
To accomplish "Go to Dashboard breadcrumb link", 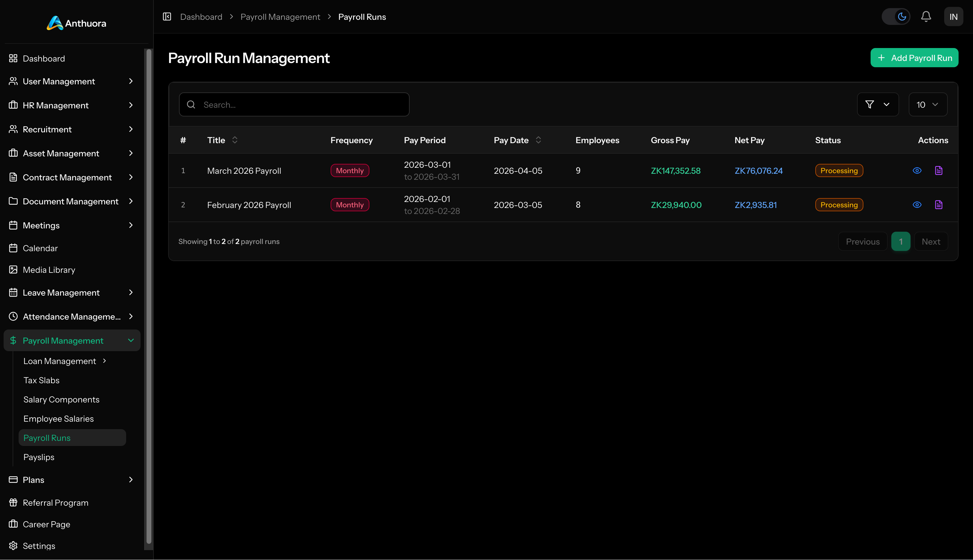I will (201, 17).
